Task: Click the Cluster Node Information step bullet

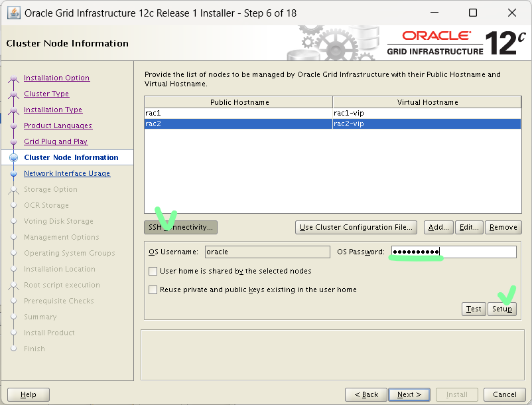Action: coord(13,157)
